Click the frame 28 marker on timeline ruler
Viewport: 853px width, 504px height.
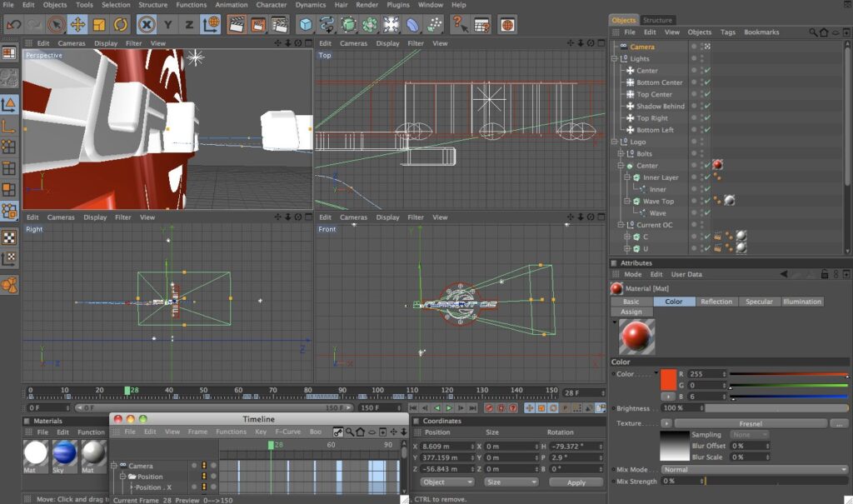127,391
